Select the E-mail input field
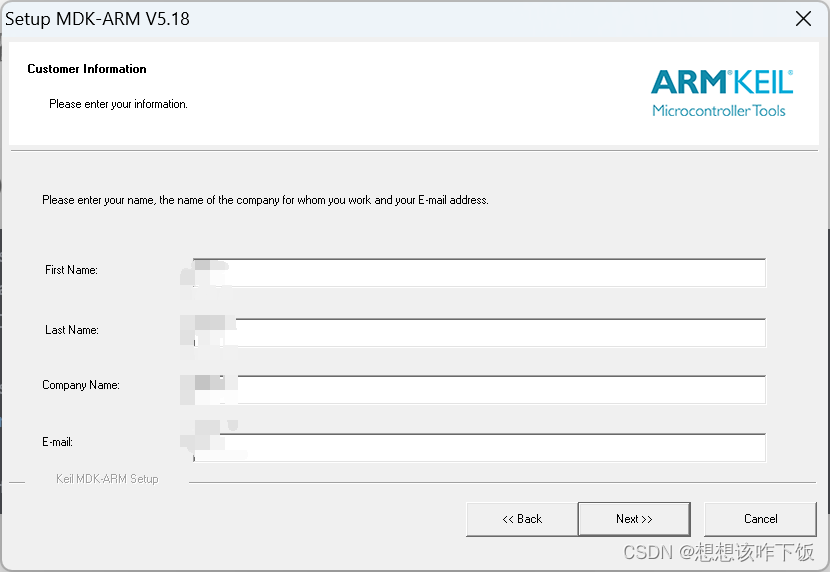This screenshot has height=572, width=830. click(479, 447)
